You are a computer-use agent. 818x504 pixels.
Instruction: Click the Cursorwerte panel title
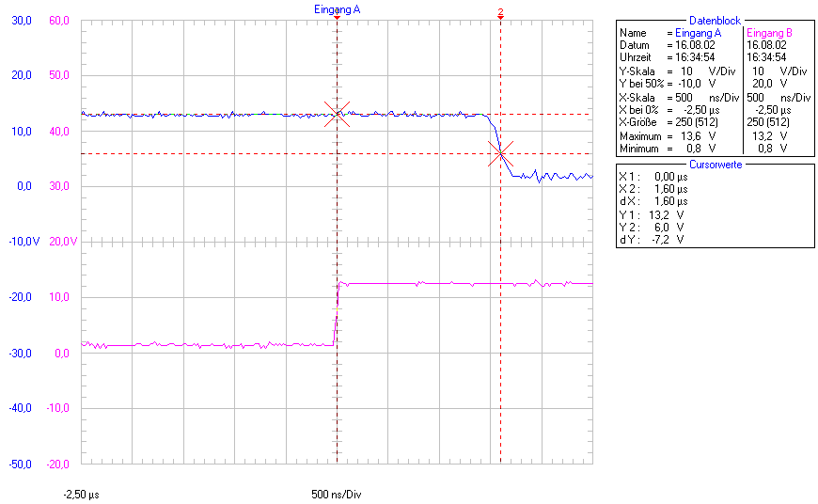pos(716,163)
